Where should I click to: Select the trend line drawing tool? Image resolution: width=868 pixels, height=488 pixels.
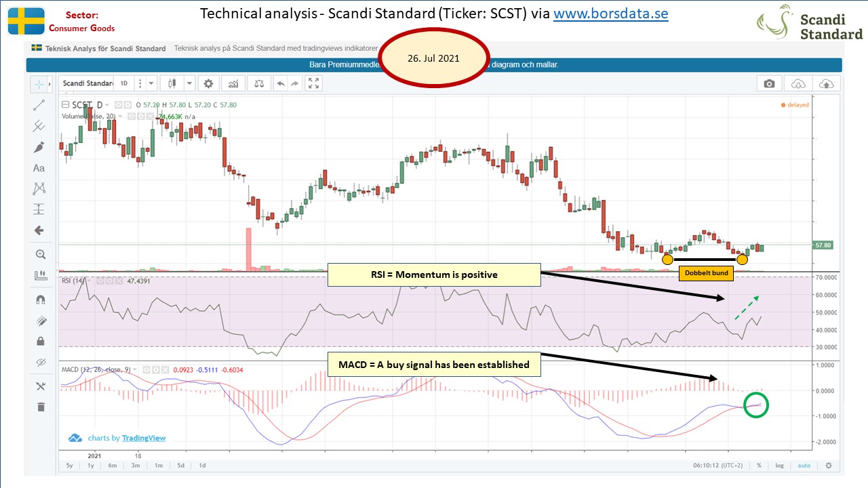[39, 105]
